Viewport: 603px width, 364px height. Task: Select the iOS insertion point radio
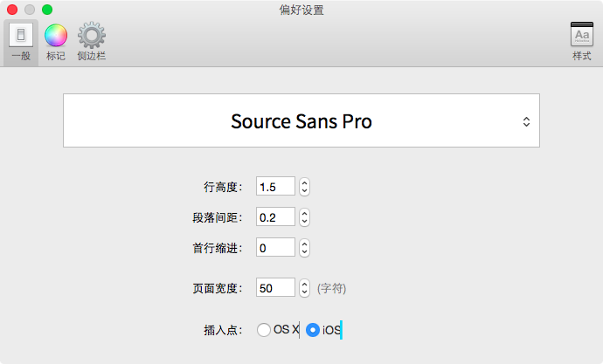pos(313,330)
